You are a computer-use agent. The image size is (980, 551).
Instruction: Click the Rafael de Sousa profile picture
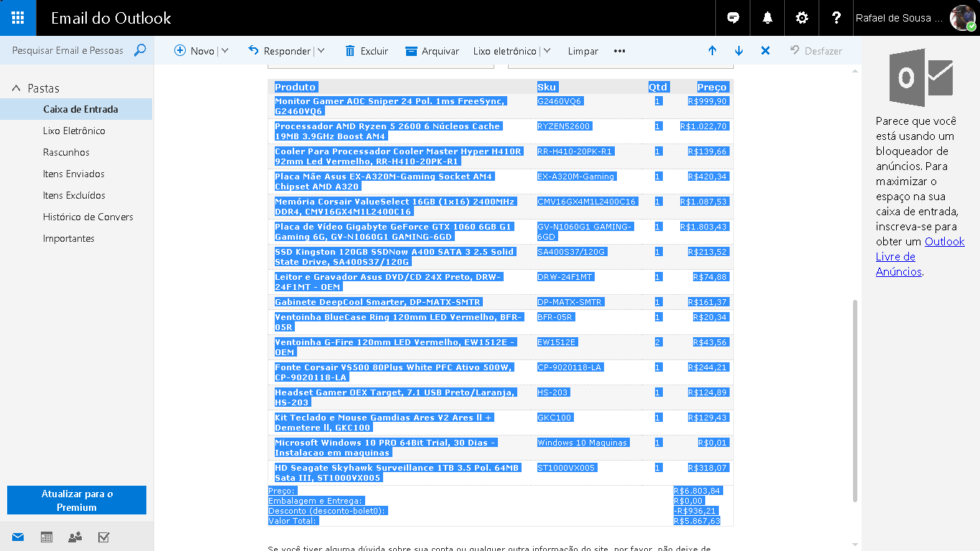(x=963, y=18)
